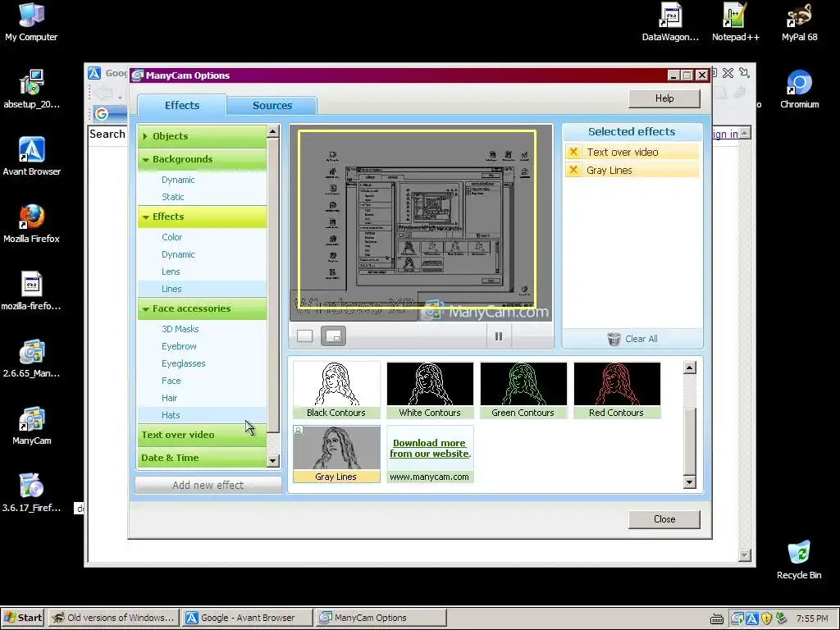840x630 pixels.
Task: Open the keyboard tray icon
Action: point(717,619)
